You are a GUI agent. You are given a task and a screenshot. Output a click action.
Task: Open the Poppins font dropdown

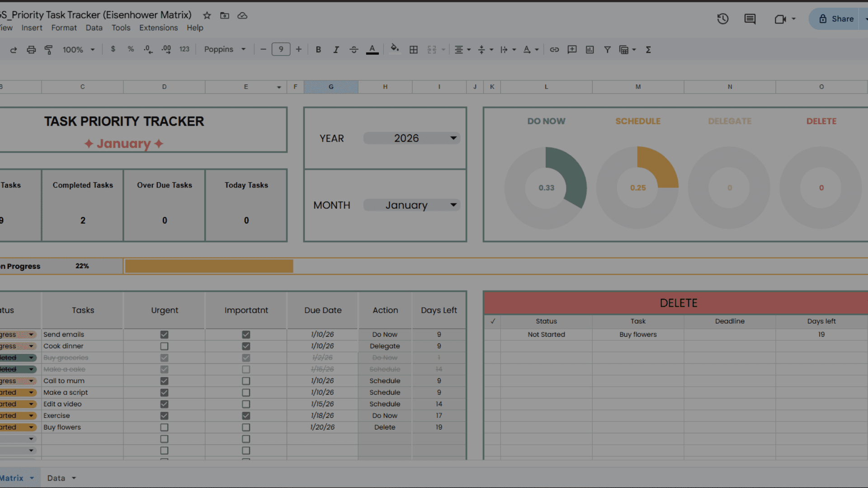point(225,49)
